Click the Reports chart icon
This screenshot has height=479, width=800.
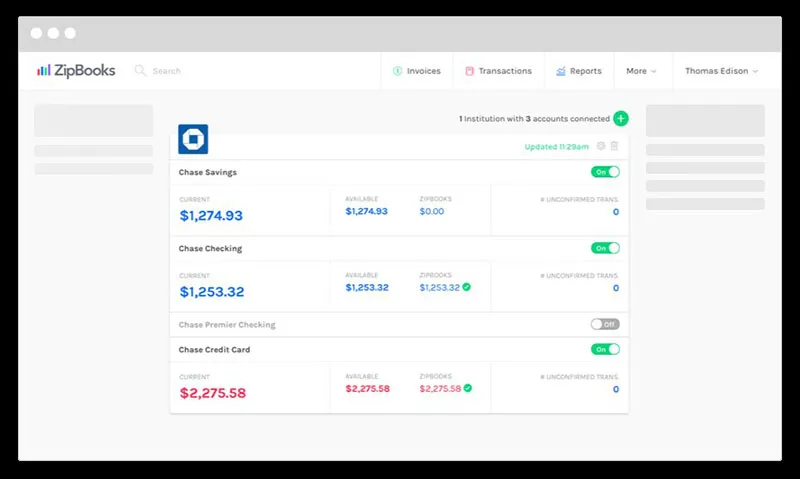561,71
